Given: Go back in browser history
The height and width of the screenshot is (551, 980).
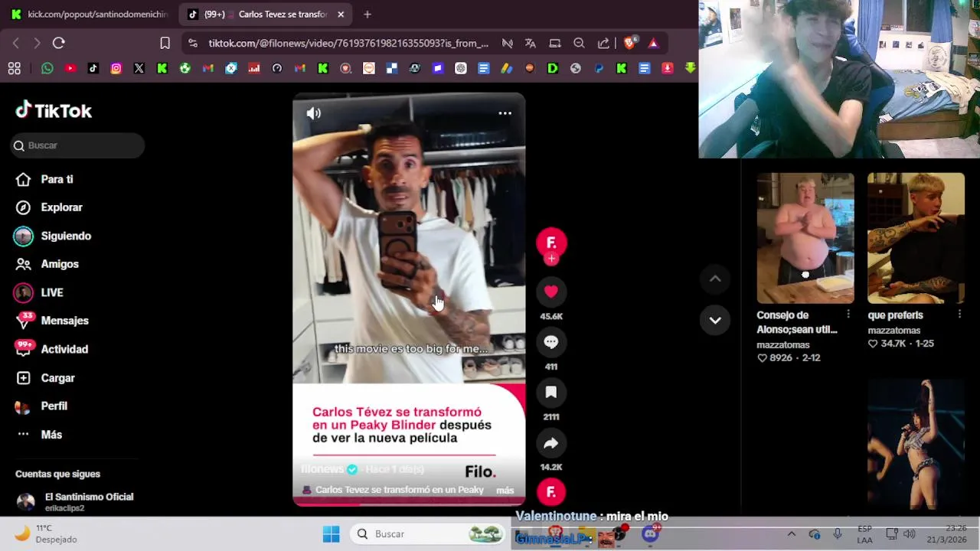Looking at the screenshot, I should [15, 43].
